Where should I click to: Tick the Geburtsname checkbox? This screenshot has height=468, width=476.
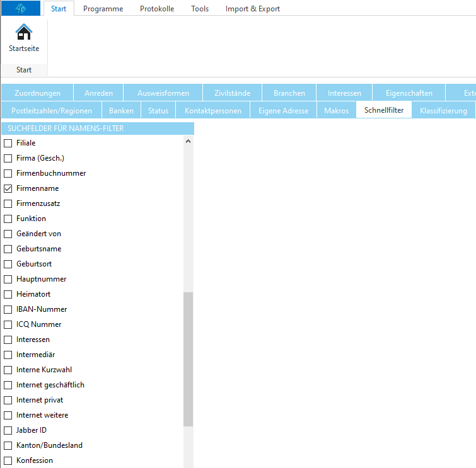8,249
